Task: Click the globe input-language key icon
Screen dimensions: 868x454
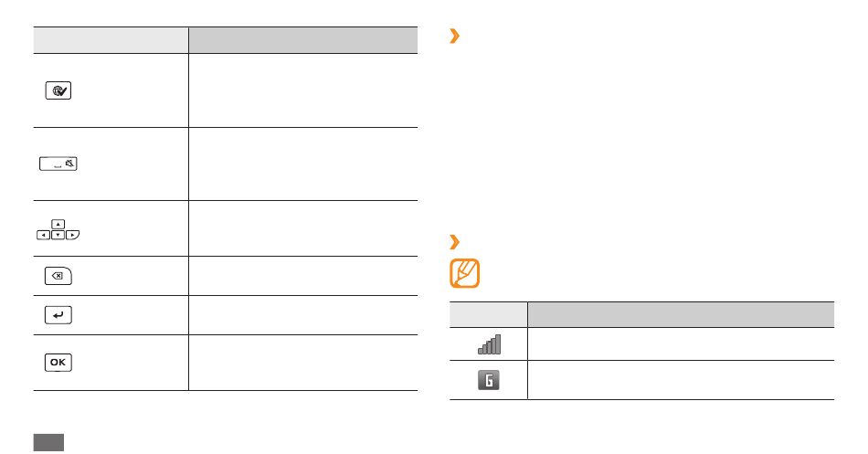Action: tap(58, 90)
